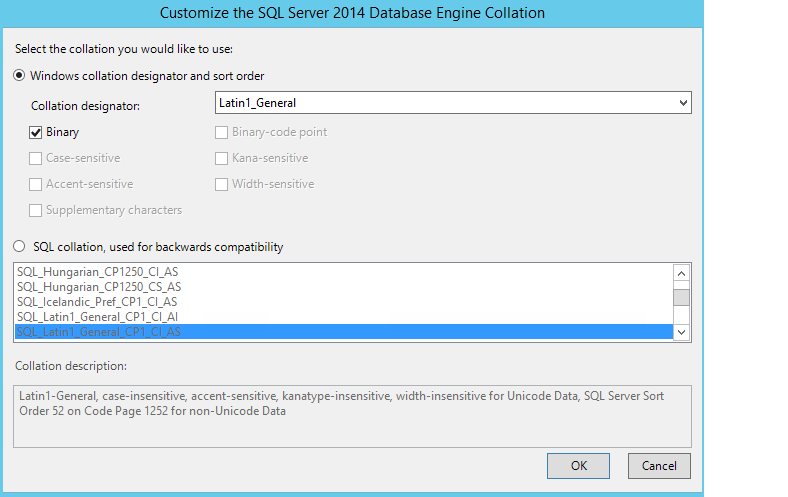Toggle the Supplementary characters checkbox

[35, 211]
